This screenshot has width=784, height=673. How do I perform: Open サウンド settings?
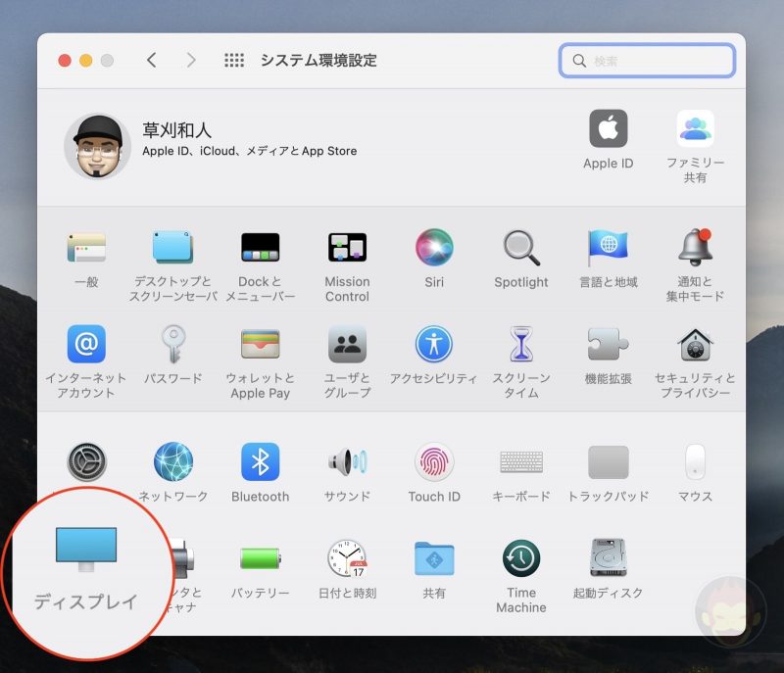(347, 460)
